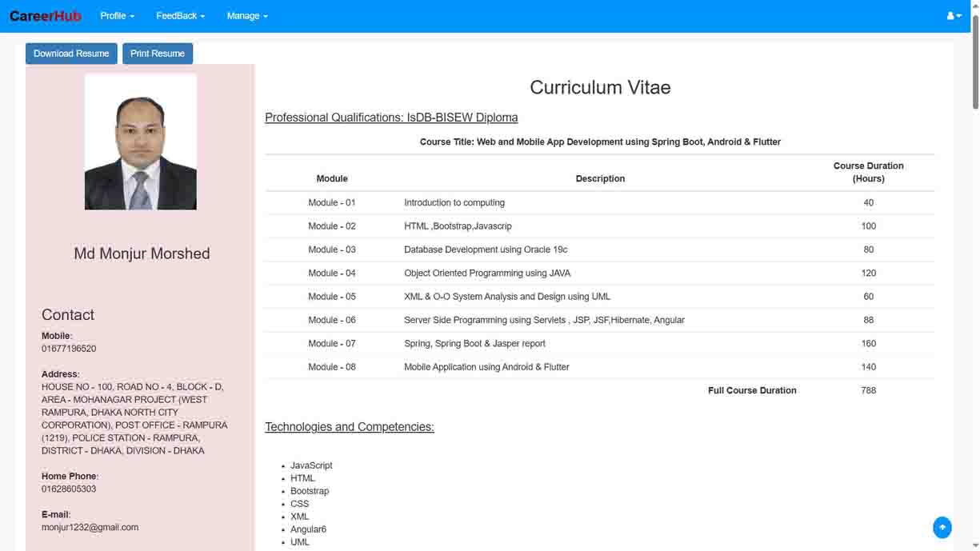Screen dimensions: 980x551
Task: Click the scrollbar down arrow
Action: pyautogui.click(x=974, y=546)
